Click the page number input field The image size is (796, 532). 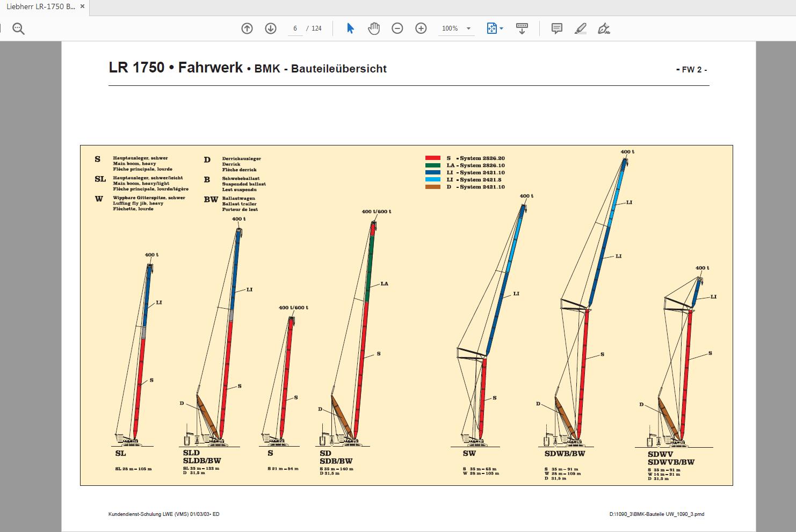(x=295, y=28)
